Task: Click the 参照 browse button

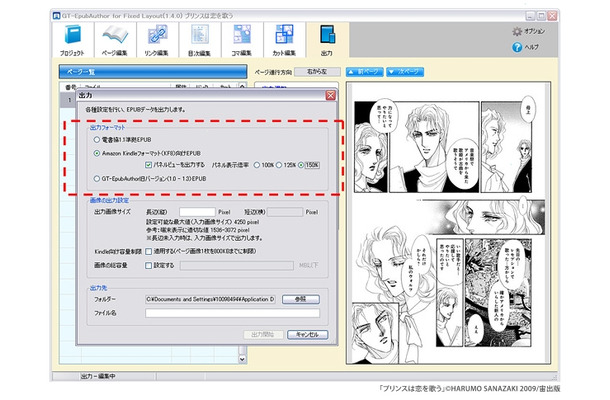Action: tap(301, 299)
